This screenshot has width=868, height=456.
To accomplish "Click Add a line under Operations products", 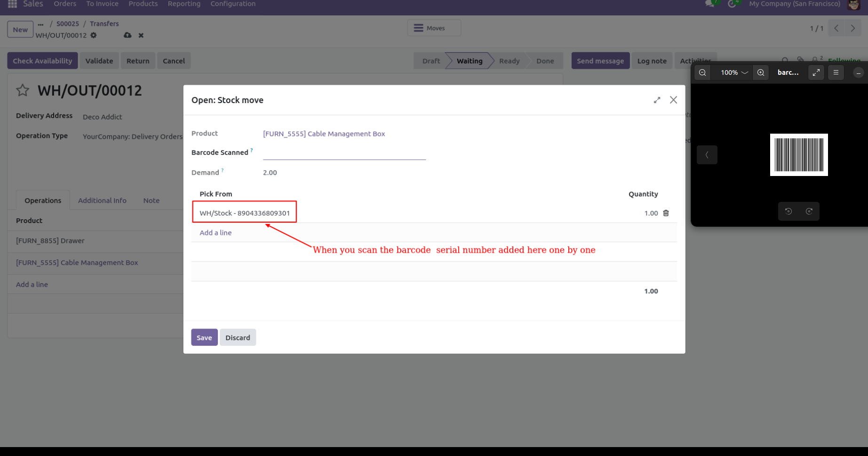I will coord(32,284).
